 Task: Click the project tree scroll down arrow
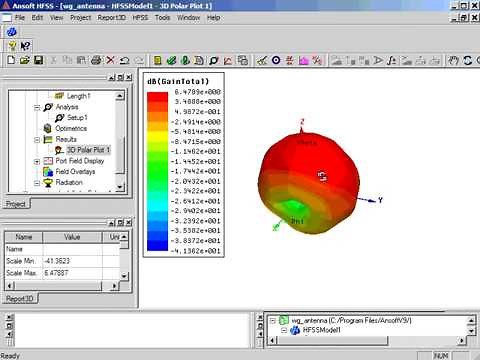[120, 187]
